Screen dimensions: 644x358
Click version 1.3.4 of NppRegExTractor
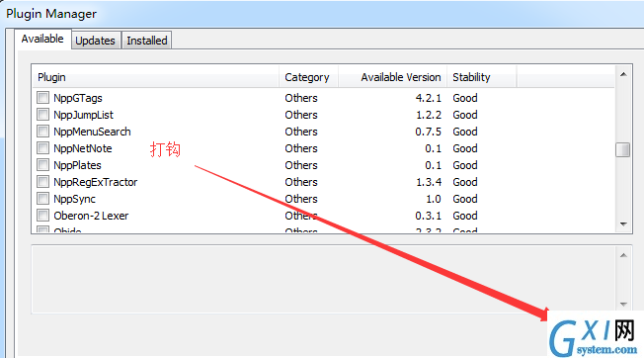429,182
